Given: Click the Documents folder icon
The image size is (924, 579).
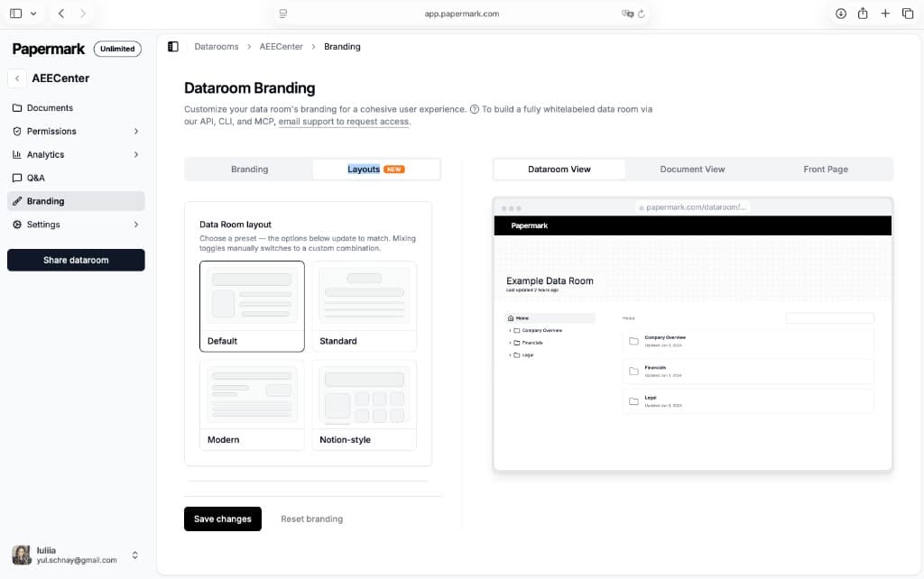Looking at the screenshot, I should click(17, 108).
